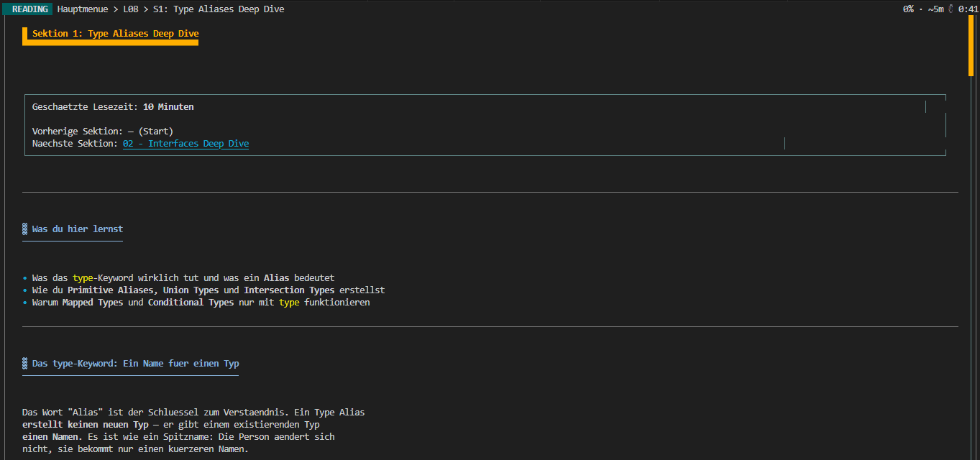Screen dimensions: 980x460
Task: Click the READING mode badge
Action: tap(27, 9)
